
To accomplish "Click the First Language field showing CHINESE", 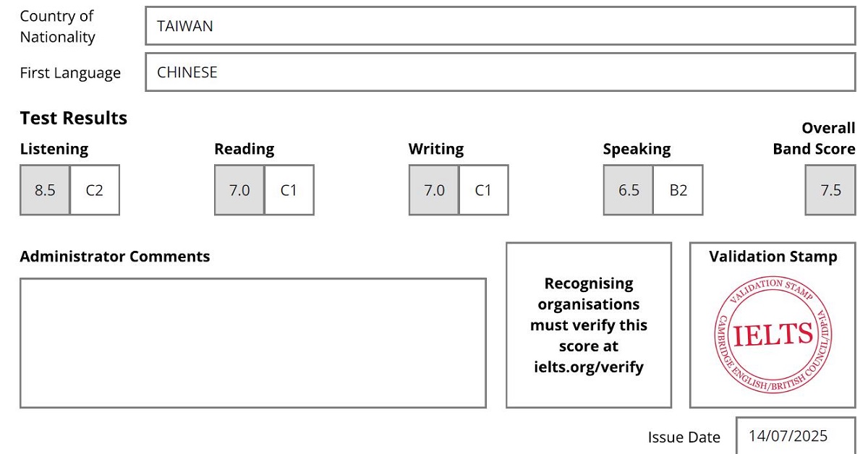I will point(500,72).
